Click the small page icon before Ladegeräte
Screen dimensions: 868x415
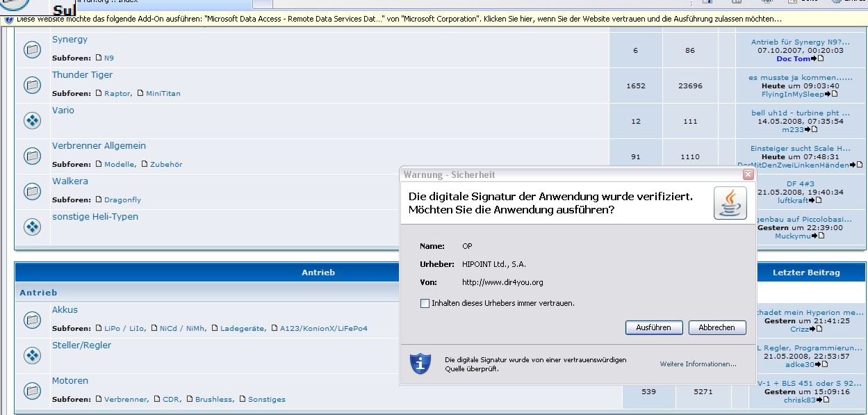(x=214, y=328)
